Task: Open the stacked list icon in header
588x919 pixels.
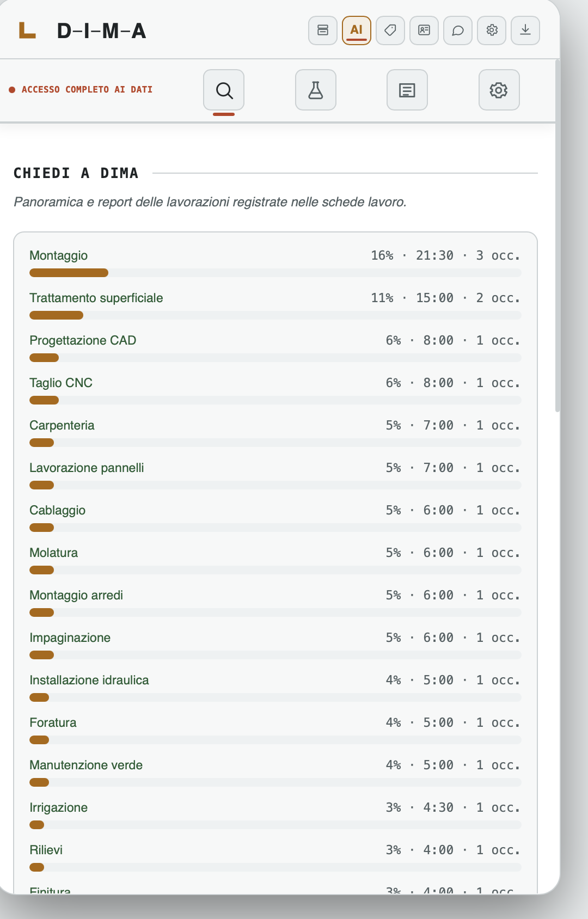Action: point(323,30)
